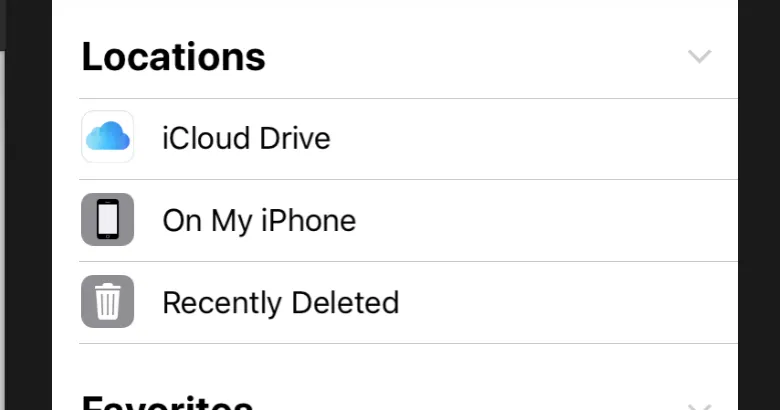780x410 pixels.
Task: Collapse the Locations section with its chevron
Action: [699, 56]
